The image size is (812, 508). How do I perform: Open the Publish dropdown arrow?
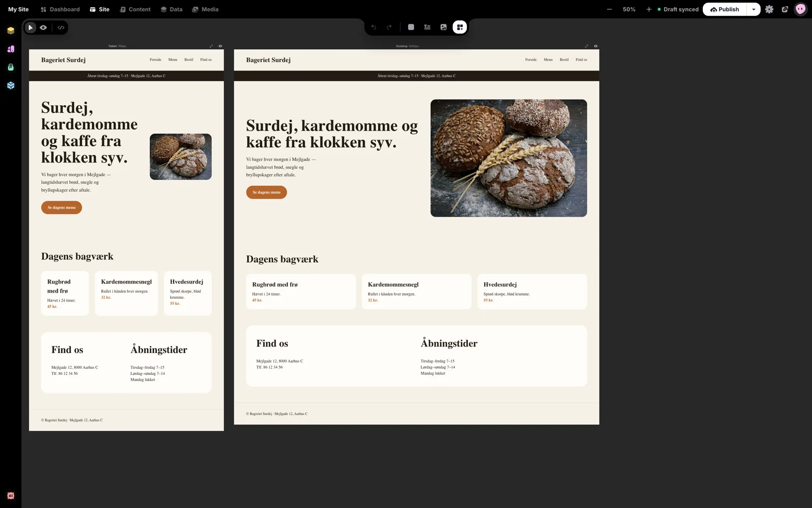754,9
